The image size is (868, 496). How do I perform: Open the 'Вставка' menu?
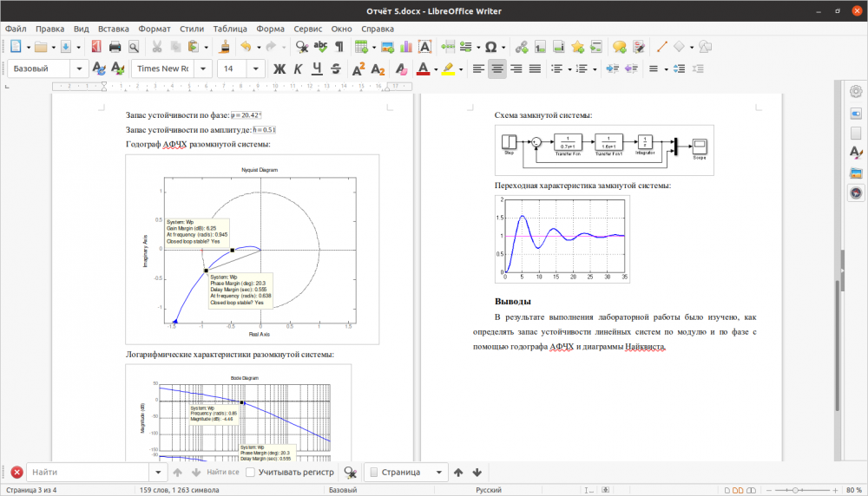pos(114,29)
